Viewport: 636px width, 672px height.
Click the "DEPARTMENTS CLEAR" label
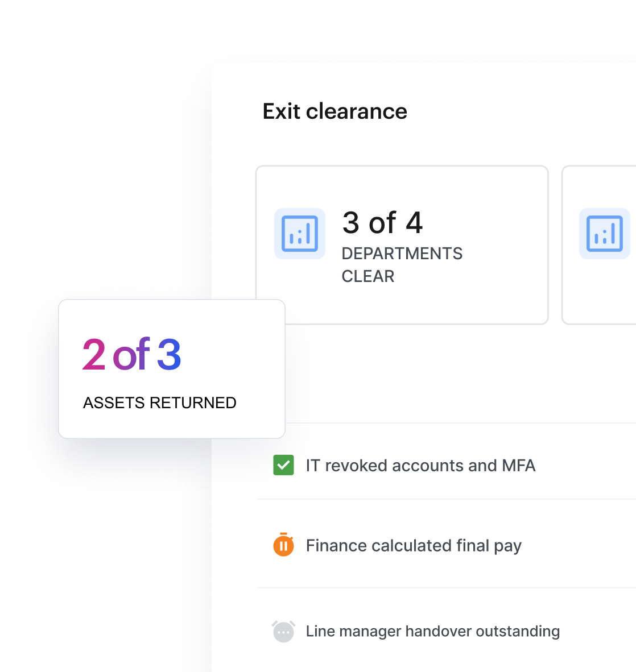tap(402, 265)
